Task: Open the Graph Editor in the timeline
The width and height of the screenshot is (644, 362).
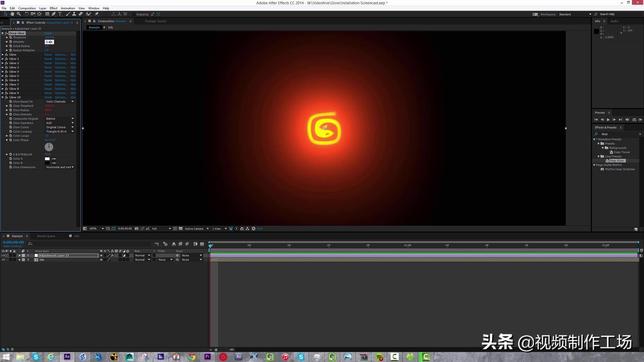Action: (202, 244)
